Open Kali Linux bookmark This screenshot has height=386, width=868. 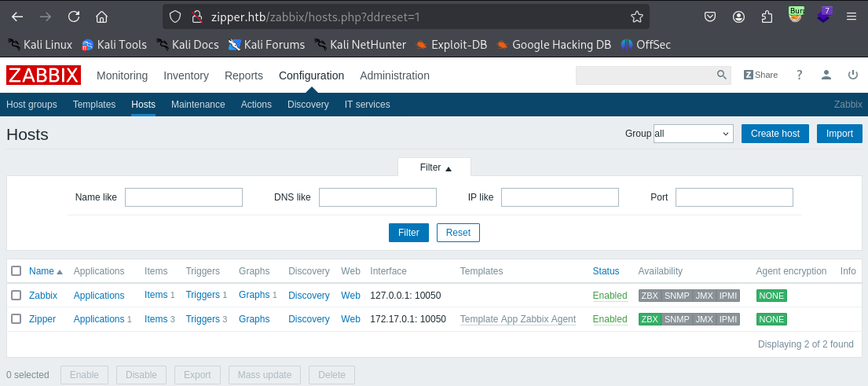40,45
